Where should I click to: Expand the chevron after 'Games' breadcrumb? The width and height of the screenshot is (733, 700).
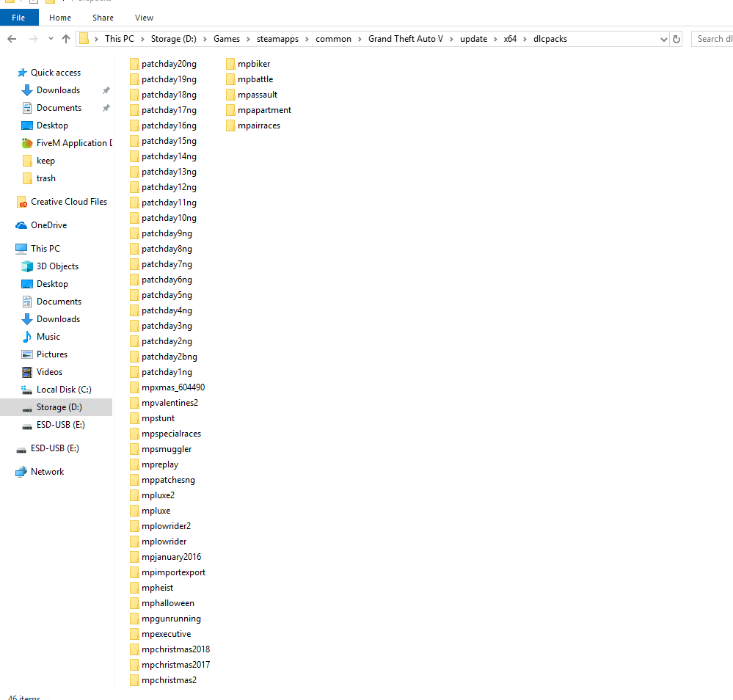[248, 40]
